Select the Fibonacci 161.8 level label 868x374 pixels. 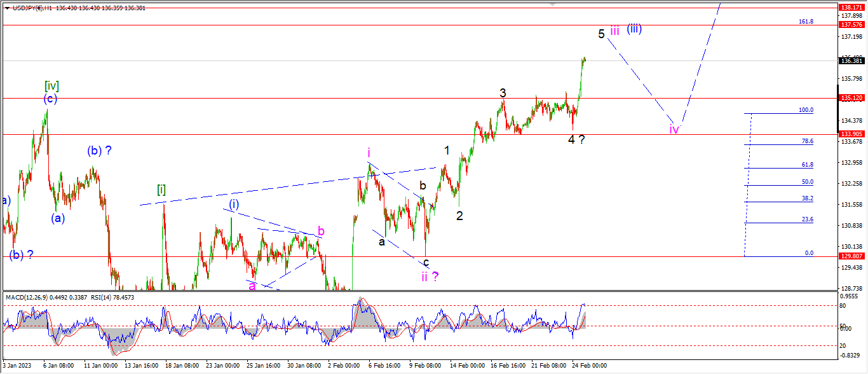[x=806, y=21]
